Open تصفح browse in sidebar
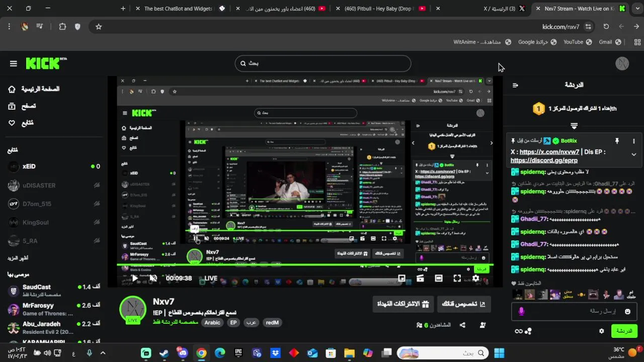The image size is (644, 362). click(22, 106)
